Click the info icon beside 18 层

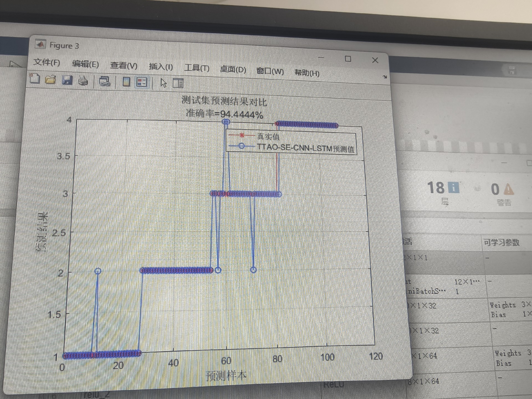point(453,188)
